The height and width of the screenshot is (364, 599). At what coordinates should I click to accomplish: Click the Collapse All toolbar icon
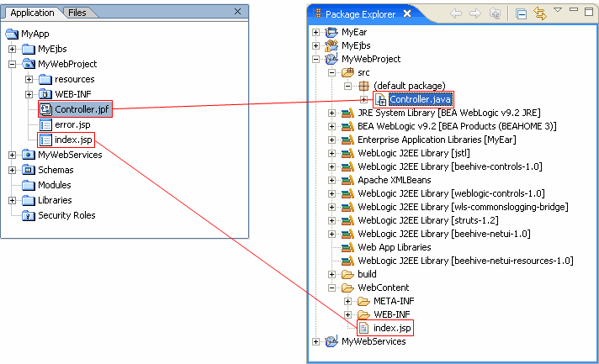coord(521,14)
